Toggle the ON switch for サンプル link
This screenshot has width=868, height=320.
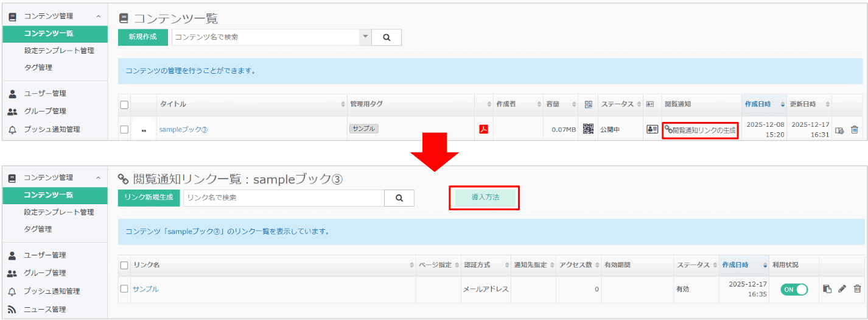tap(794, 290)
